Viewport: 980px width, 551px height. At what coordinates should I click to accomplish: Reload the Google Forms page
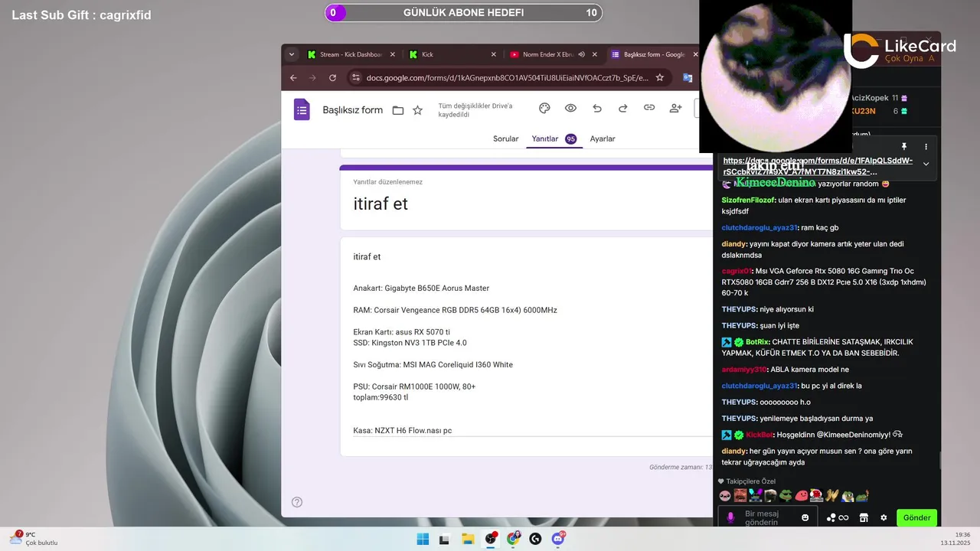point(332,77)
